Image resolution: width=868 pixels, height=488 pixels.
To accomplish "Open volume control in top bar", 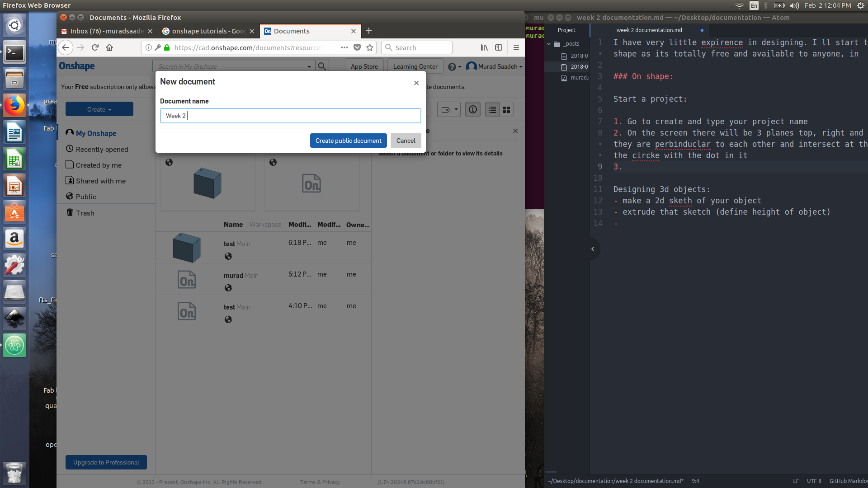I will tap(794, 5).
